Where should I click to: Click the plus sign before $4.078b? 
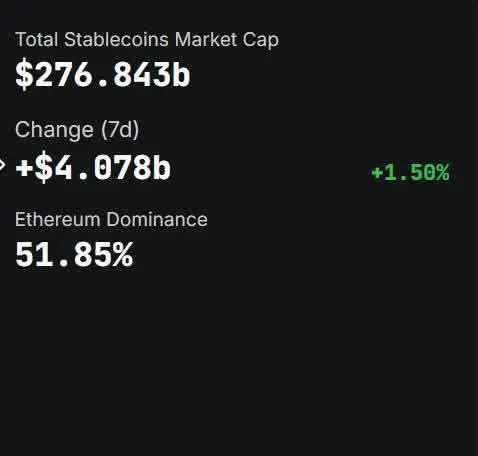[x=24, y=168]
